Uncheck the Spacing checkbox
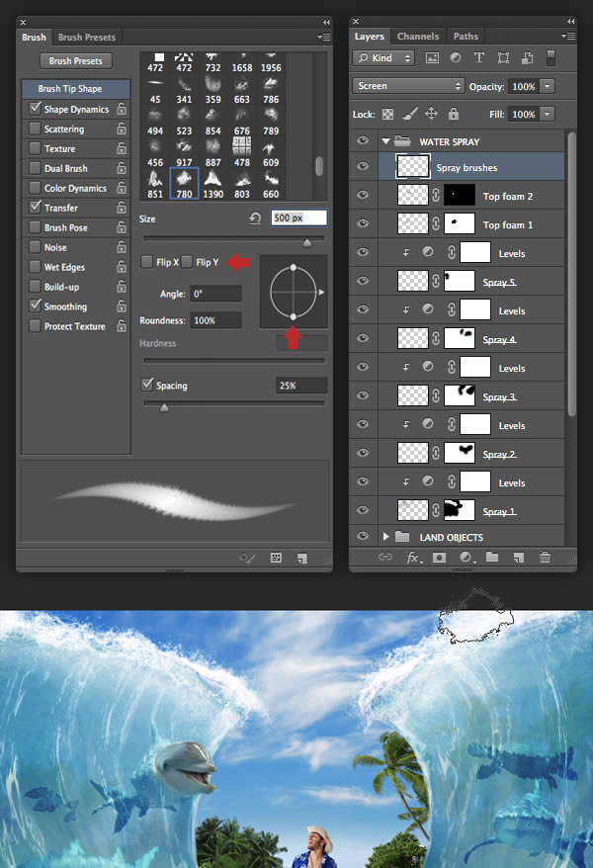The image size is (593, 868). (147, 385)
